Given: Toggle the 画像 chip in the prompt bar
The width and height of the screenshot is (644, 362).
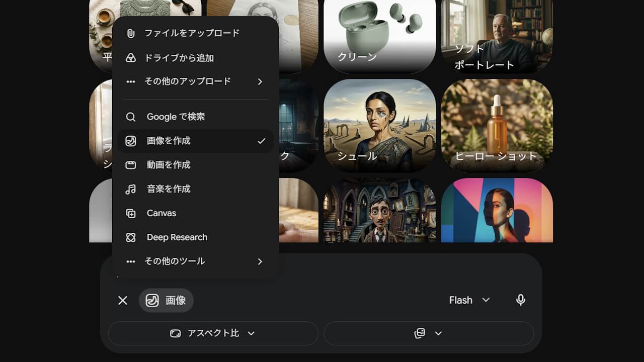Looking at the screenshot, I should [166, 300].
